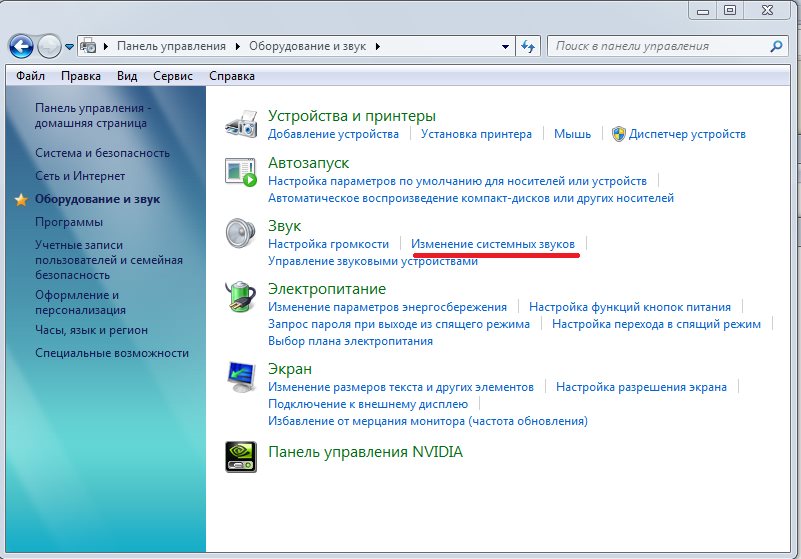Click Настройка функций кнопок питания link
This screenshot has width=801, height=559.
point(630,307)
